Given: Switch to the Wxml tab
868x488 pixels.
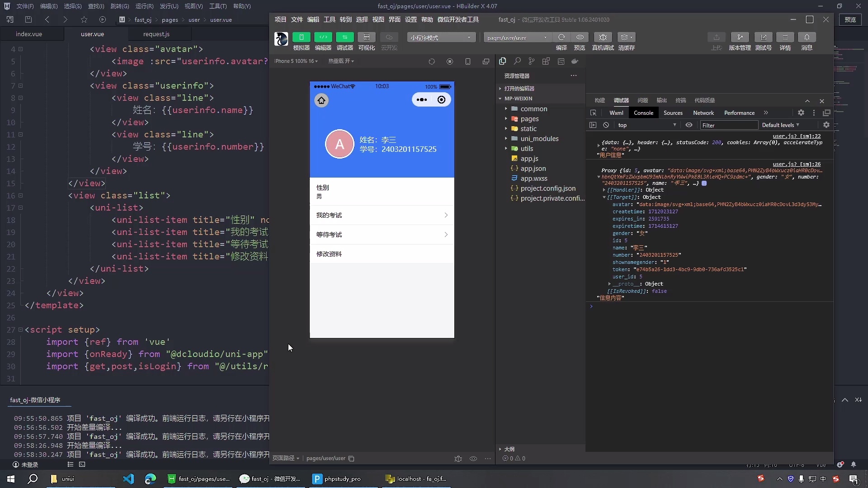Looking at the screenshot, I should point(616,113).
